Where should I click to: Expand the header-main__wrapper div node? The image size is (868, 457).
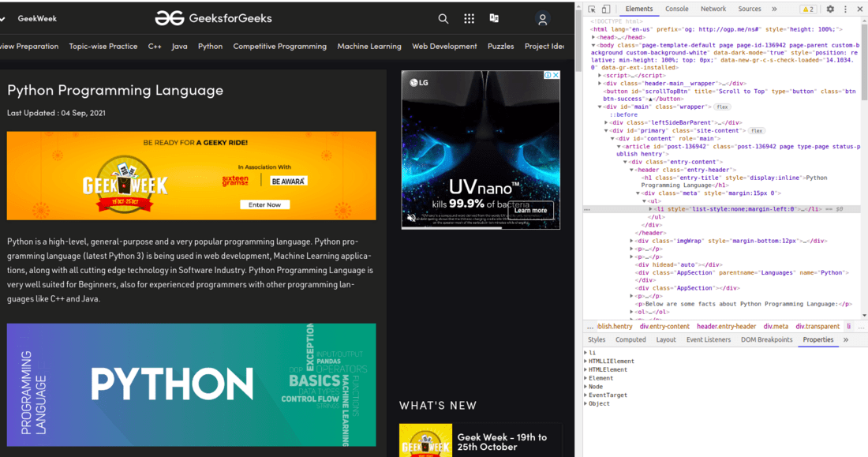pos(600,83)
